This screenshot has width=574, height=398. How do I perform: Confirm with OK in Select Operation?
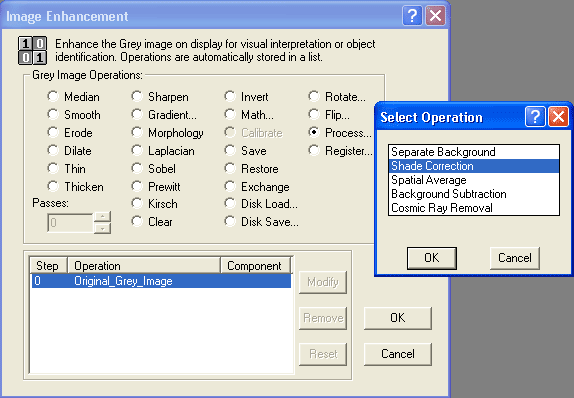(x=432, y=258)
